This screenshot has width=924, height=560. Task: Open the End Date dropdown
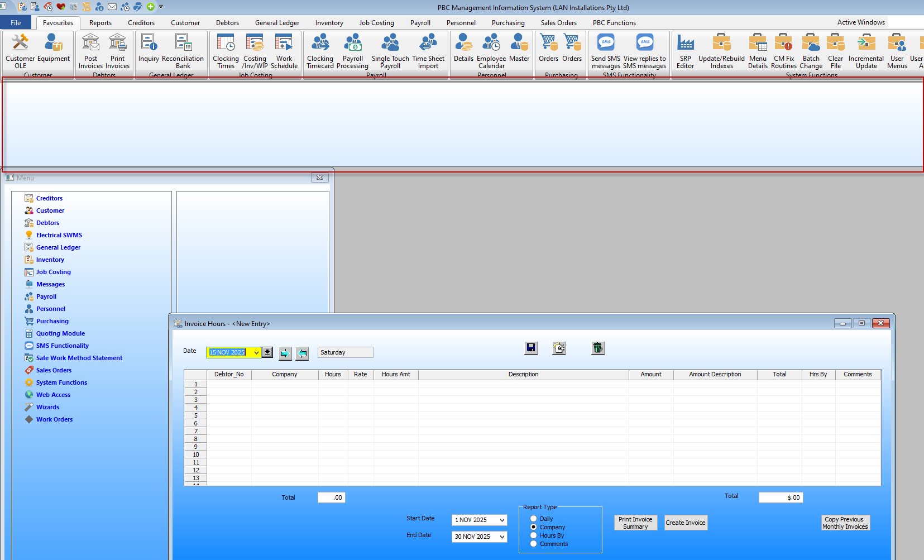point(502,537)
